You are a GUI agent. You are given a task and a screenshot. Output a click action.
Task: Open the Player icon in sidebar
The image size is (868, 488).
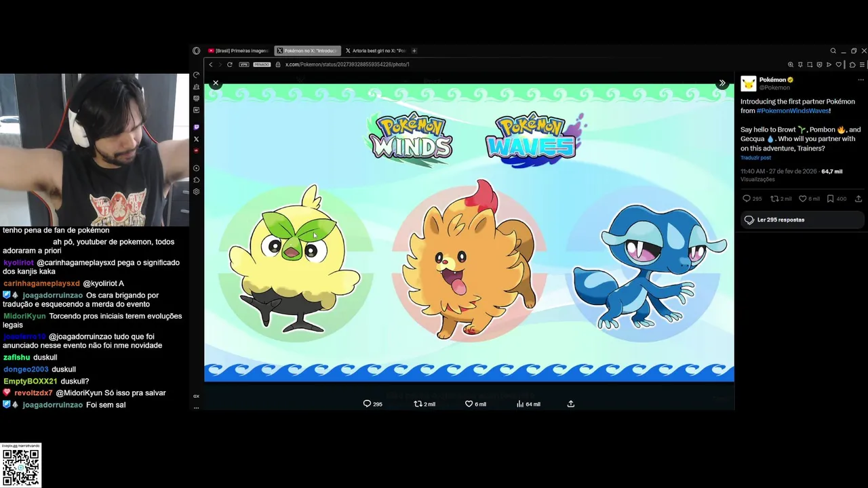(196, 168)
